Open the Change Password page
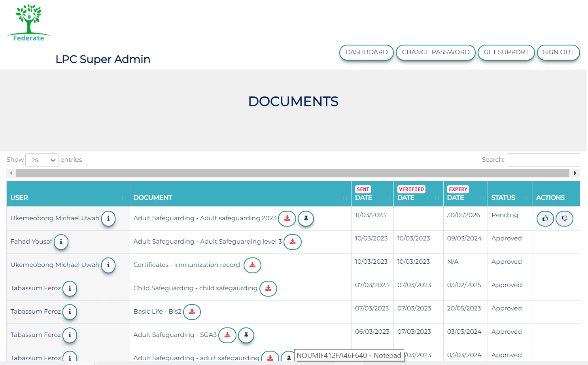The width and height of the screenshot is (588, 365). pos(435,52)
